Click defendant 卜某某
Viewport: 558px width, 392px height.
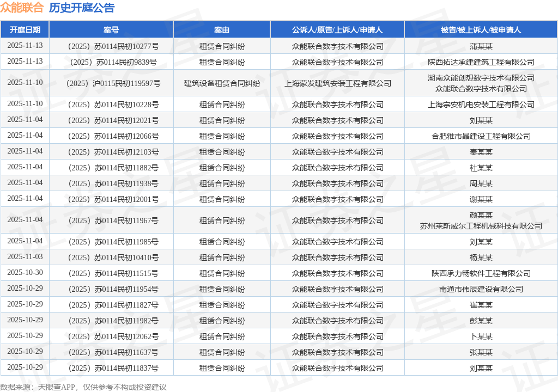(x=481, y=336)
